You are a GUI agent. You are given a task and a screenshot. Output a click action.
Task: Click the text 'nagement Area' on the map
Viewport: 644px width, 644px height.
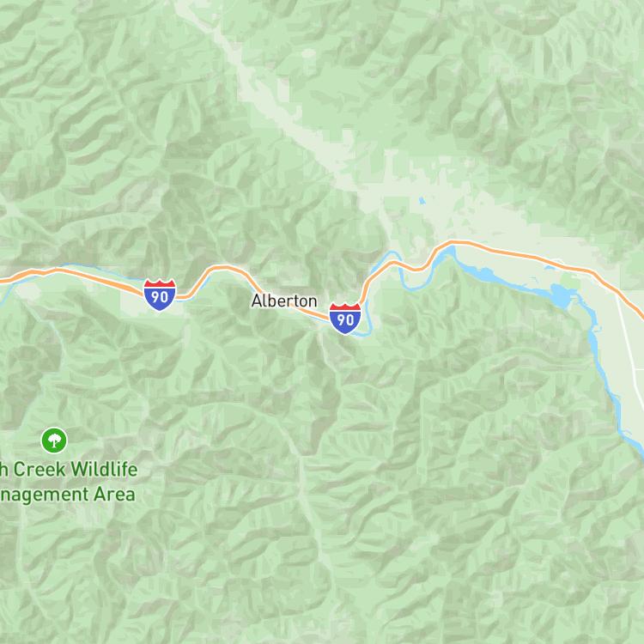click(68, 495)
